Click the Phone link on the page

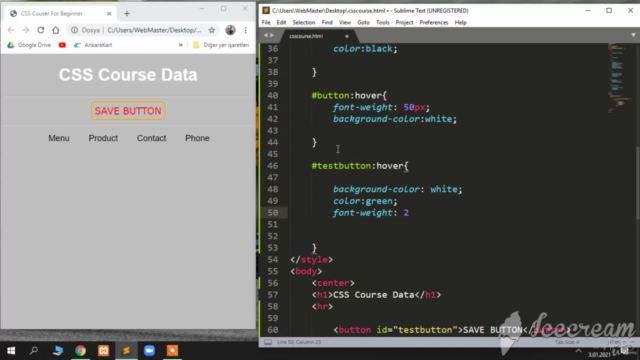pos(197,138)
